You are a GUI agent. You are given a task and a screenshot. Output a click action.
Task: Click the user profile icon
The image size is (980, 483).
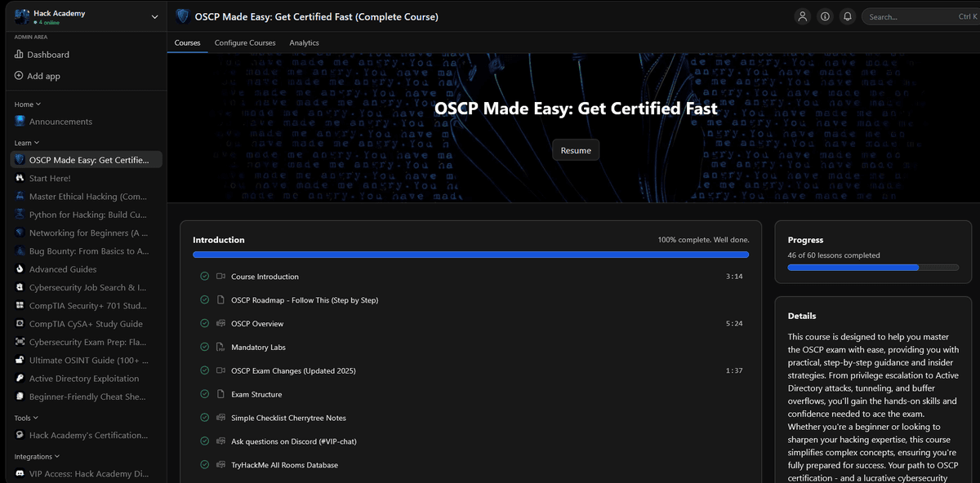(802, 16)
